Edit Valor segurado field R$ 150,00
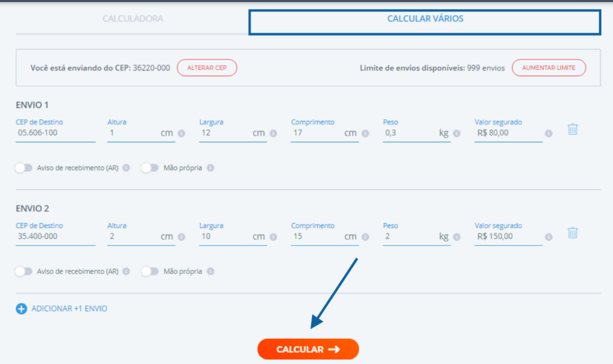This screenshot has width=613, height=364. [508, 236]
